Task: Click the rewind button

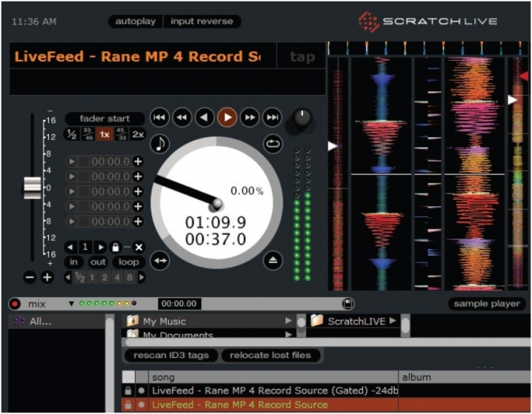Action: pos(182,118)
